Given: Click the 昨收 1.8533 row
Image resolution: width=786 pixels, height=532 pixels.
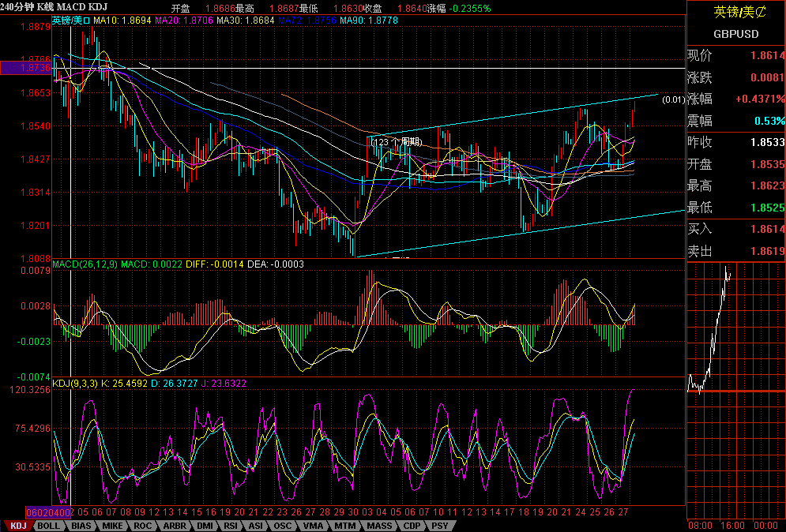Looking at the screenshot, I should 736,142.
